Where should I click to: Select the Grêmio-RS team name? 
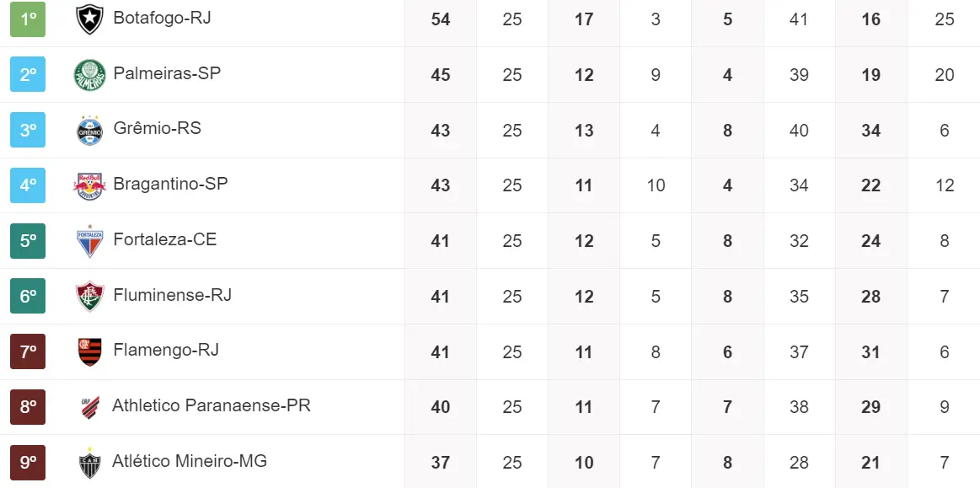[x=157, y=129]
